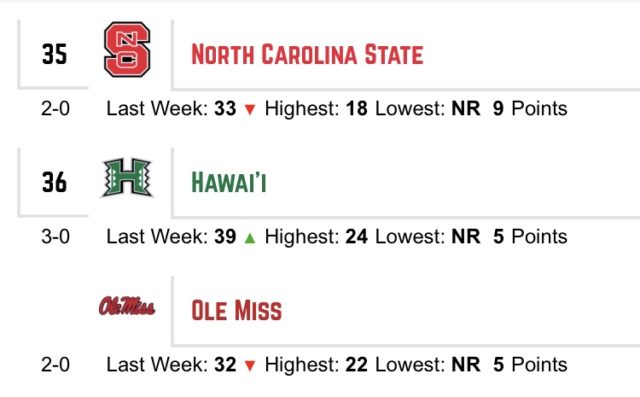This screenshot has width=640, height=397.
Task: Open the Hawai'i team name link
Action: tap(229, 182)
